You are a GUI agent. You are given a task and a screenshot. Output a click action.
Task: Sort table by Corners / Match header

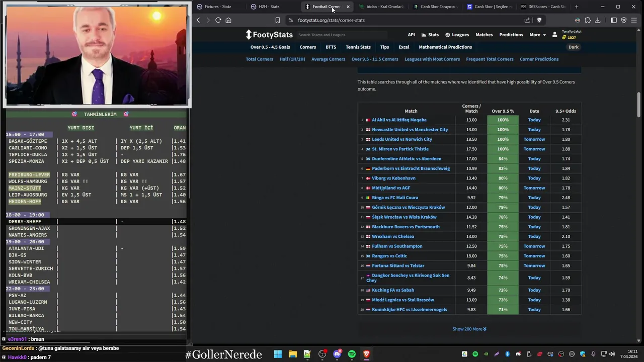471,109
